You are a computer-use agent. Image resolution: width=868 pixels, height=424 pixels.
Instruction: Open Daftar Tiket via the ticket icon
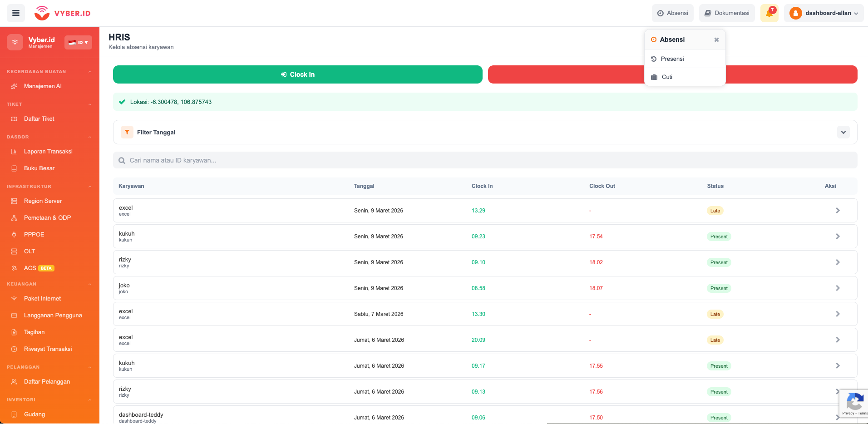click(x=14, y=118)
